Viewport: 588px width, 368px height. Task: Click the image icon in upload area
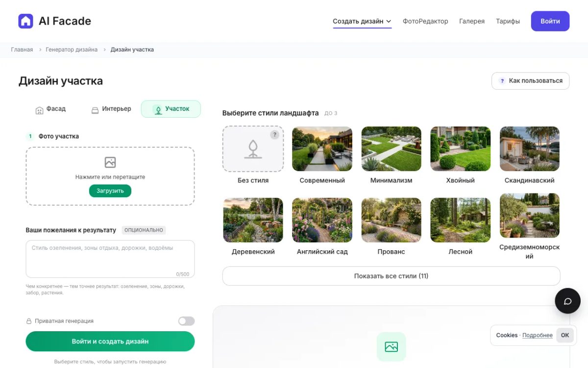pos(110,162)
